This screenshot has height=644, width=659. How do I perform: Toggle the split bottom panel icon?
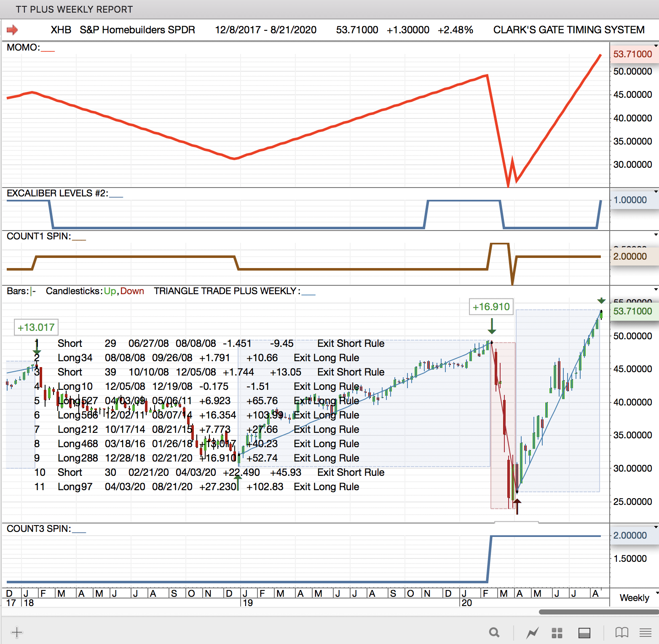click(x=584, y=633)
